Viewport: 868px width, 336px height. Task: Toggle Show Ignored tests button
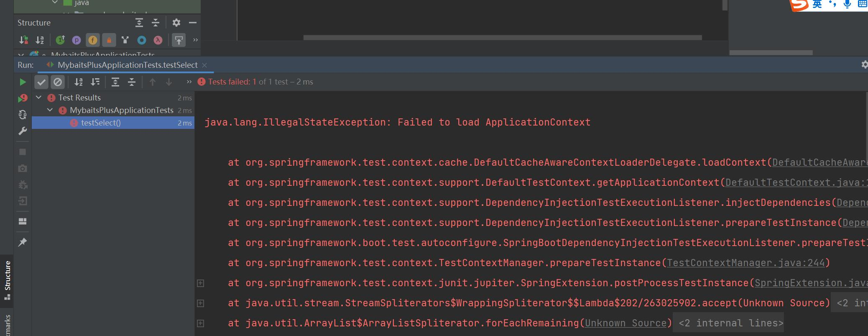click(x=58, y=82)
